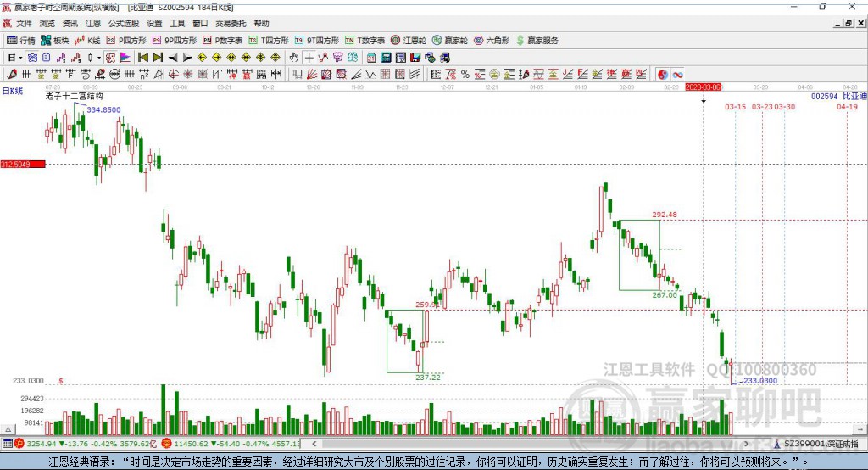The image size is (868, 470).
Task: Step chart right with black arrow
Action: [x=187, y=58]
